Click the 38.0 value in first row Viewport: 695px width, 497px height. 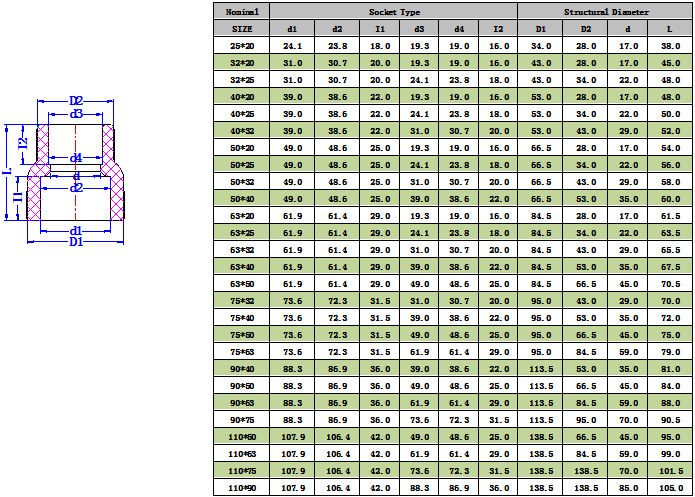click(x=670, y=46)
